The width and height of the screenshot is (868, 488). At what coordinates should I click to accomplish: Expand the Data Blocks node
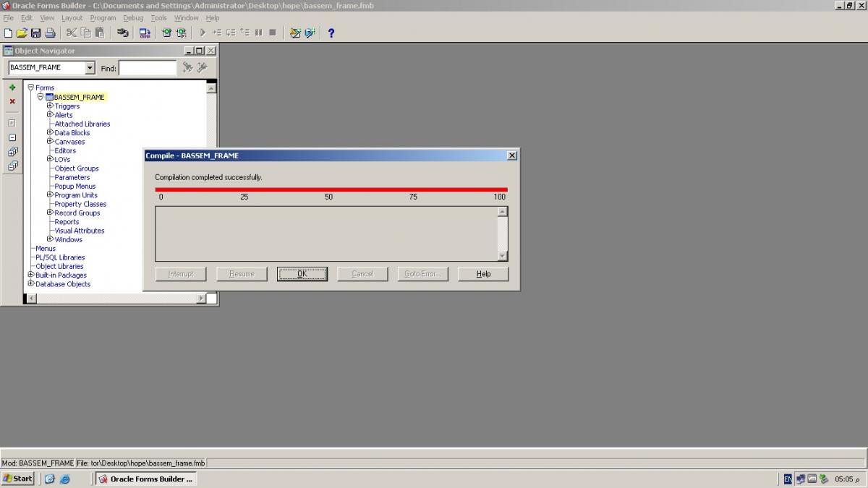point(50,132)
